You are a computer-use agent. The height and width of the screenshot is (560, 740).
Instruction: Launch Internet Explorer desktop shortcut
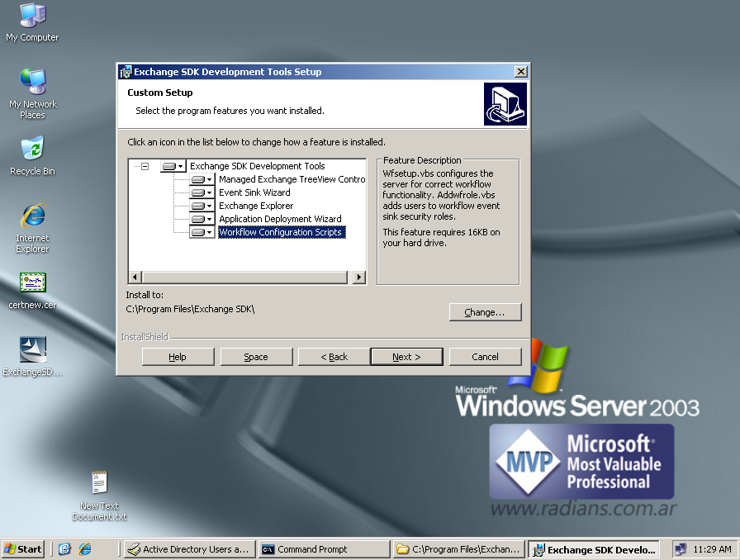(x=32, y=217)
